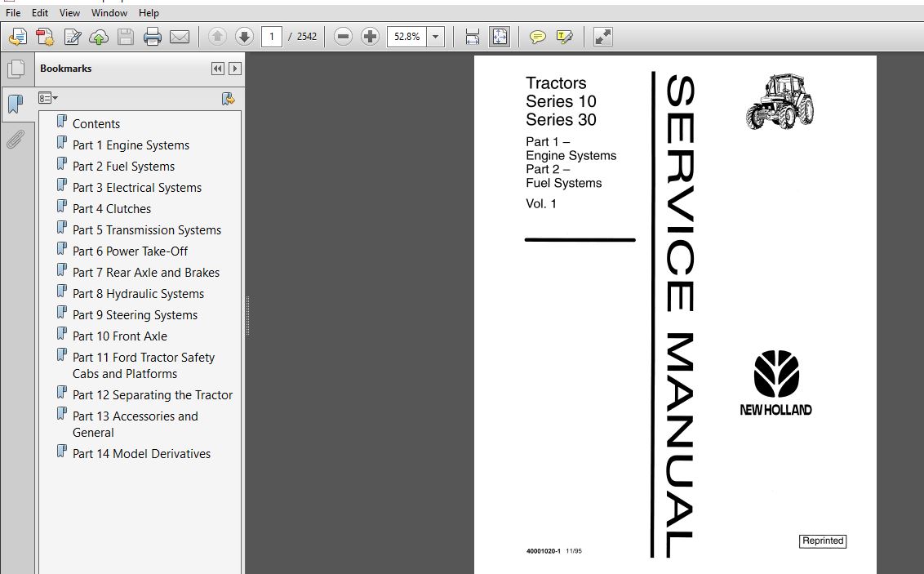Click the 52.8% zoom value field
This screenshot has width=924, height=574.
(406, 37)
